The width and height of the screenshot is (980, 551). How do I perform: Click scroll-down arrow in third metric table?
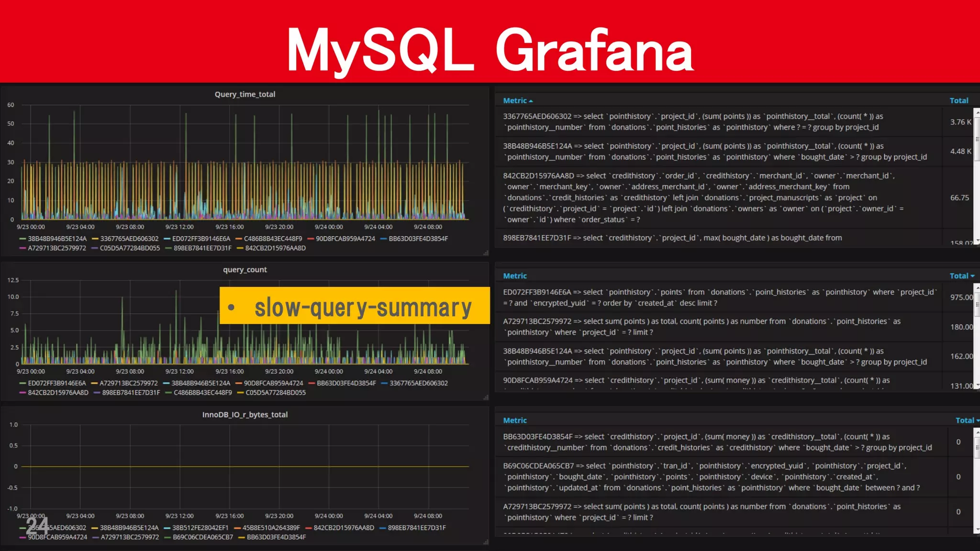(x=977, y=529)
